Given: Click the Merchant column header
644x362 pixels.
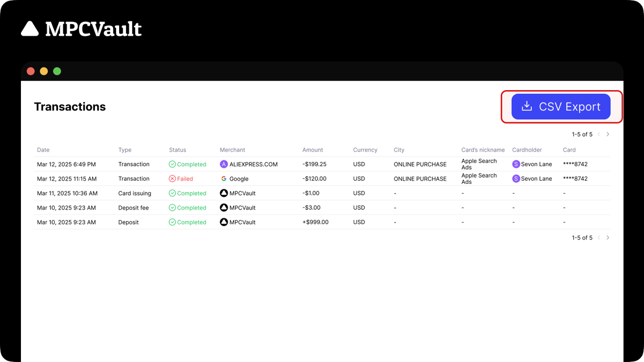Looking at the screenshot, I should pyautogui.click(x=233, y=150).
